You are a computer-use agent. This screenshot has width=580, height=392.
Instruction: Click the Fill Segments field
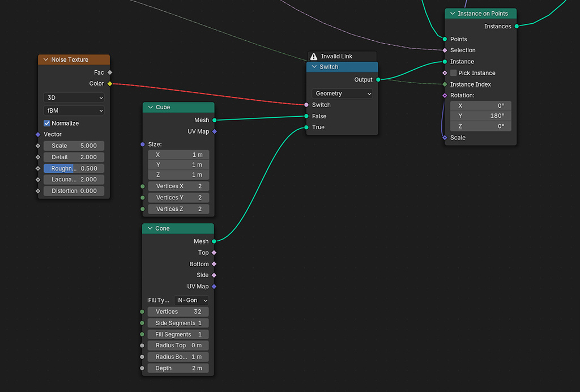(x=178, y=334)
